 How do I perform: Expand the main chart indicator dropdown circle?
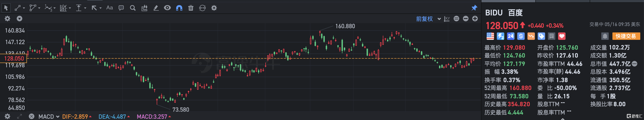click(x=20, y=19)
